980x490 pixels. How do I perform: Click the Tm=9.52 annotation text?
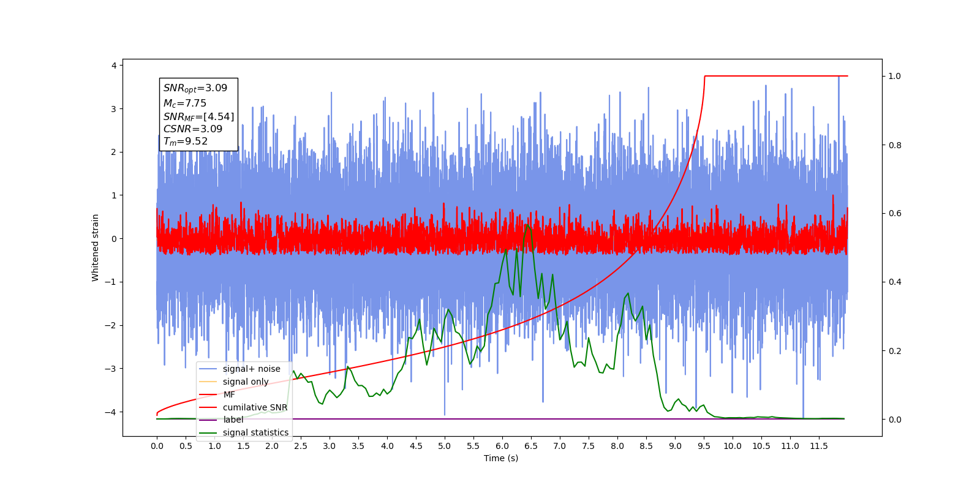tap(186, 141)
